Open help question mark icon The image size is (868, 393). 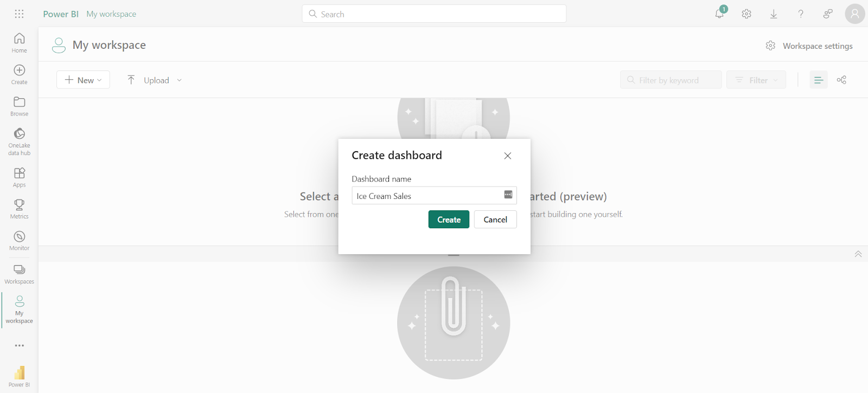pyautogui.click(x=801, y=14)
